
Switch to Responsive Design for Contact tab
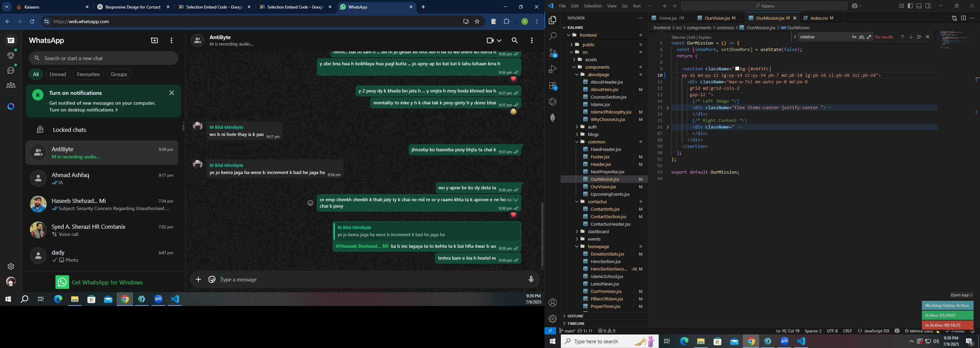click(x=133, y=7)
